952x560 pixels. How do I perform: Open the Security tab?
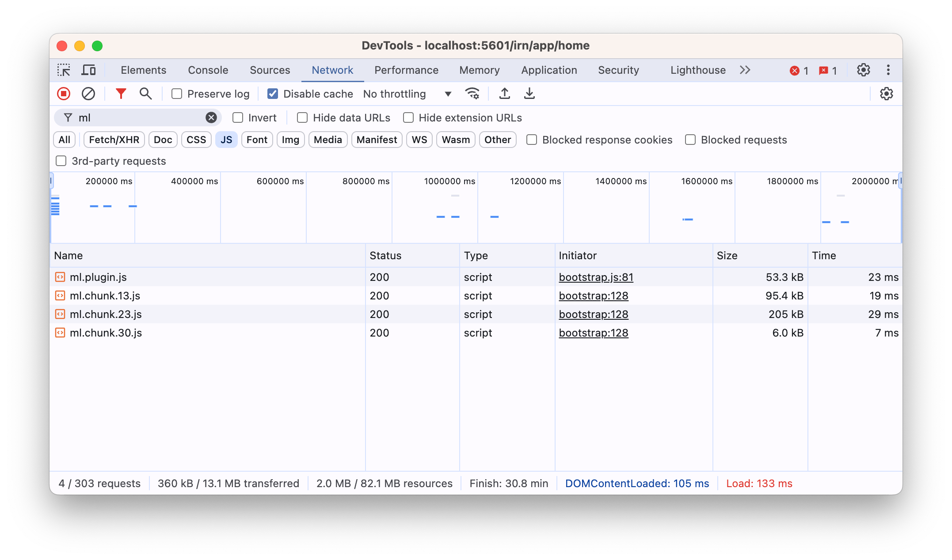618,70
